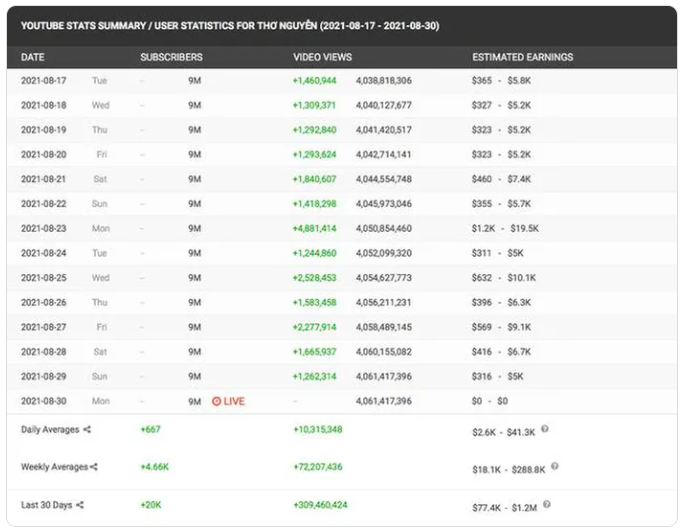
Task: Click the Last 30 Days label
Action: coord(46,505)
